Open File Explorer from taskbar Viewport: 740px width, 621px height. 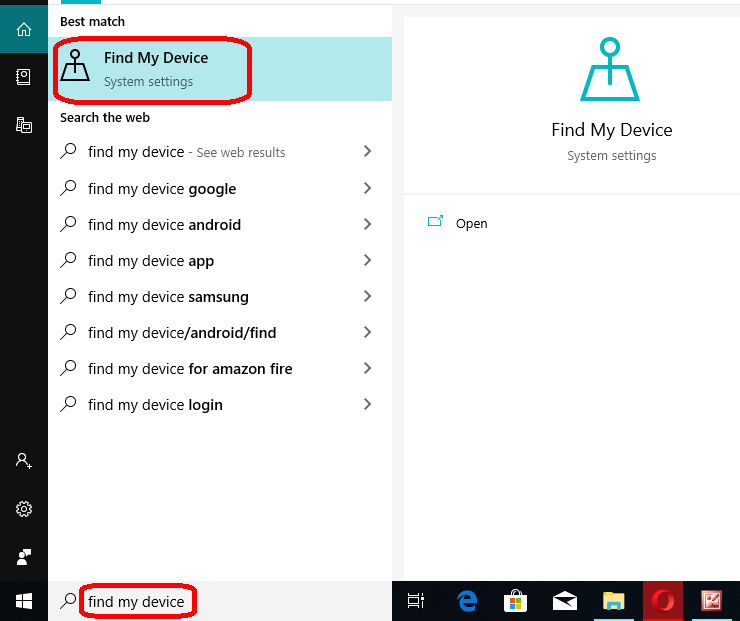614,601
